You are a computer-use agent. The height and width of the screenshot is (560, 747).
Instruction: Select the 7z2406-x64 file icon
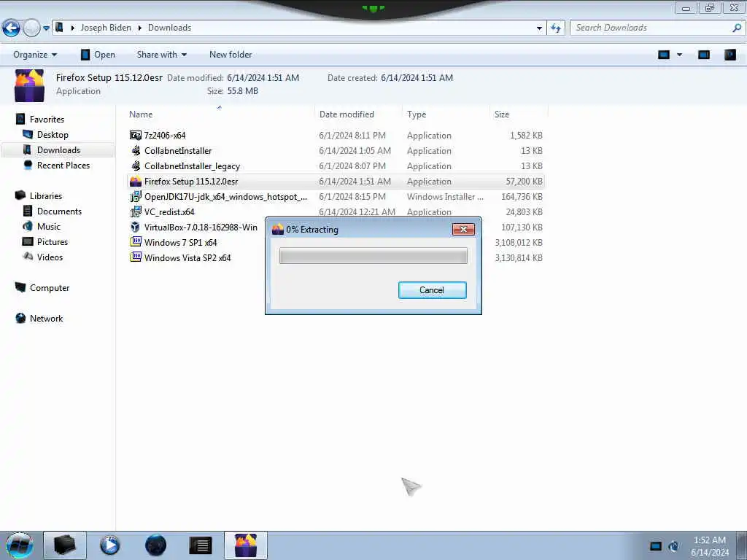point(135,135)
